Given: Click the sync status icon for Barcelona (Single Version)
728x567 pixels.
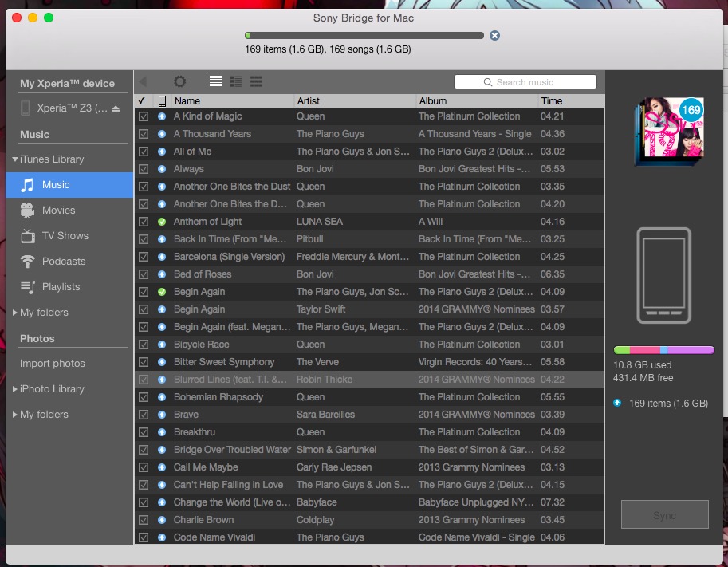Looking at the screenshot, I should (x=162, y=257).
